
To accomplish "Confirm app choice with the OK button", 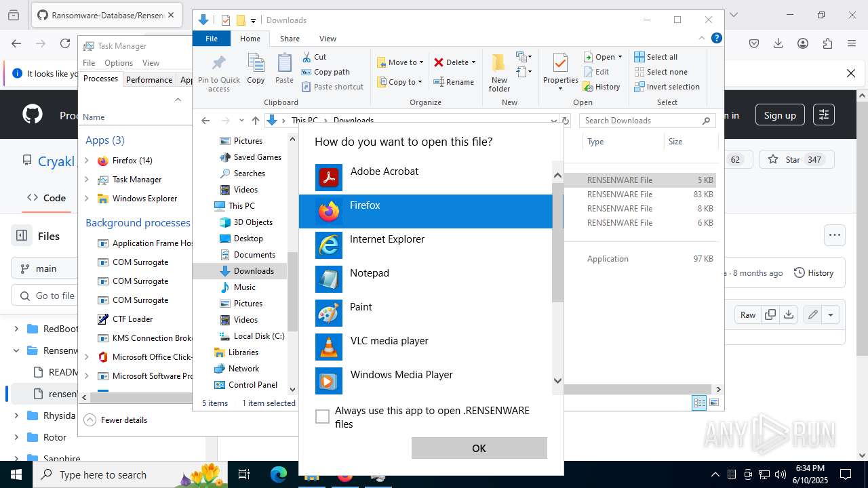I will point(479,448).
